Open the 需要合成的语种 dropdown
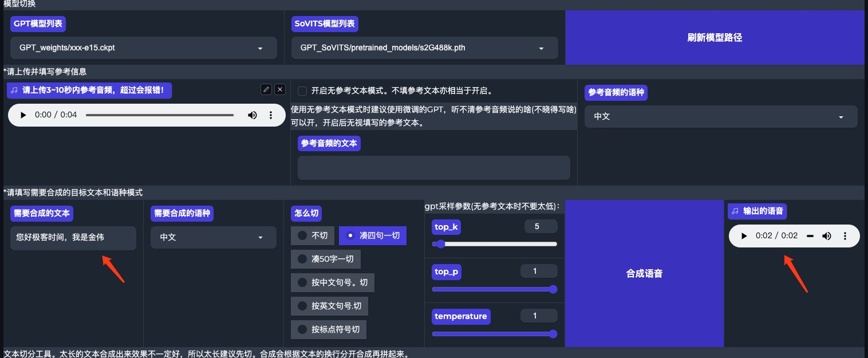Image resolution: width=868 pixels, height=358 pixels. coord(213,237)
